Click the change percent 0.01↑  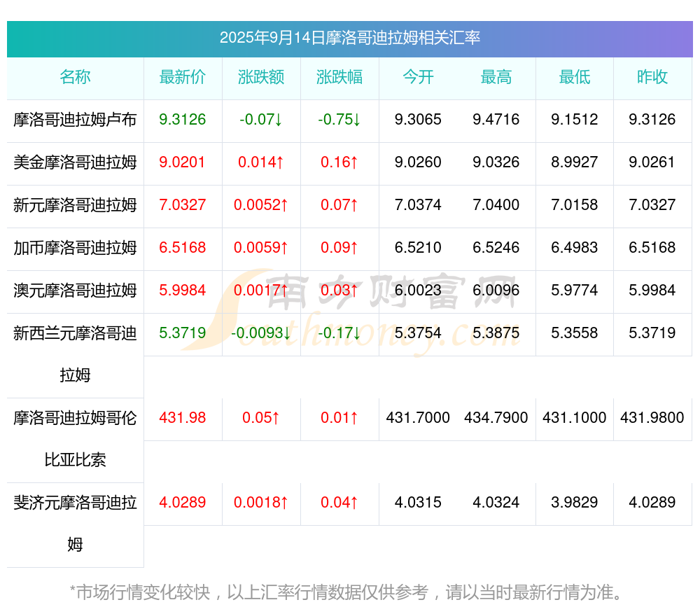coord(339,417)
